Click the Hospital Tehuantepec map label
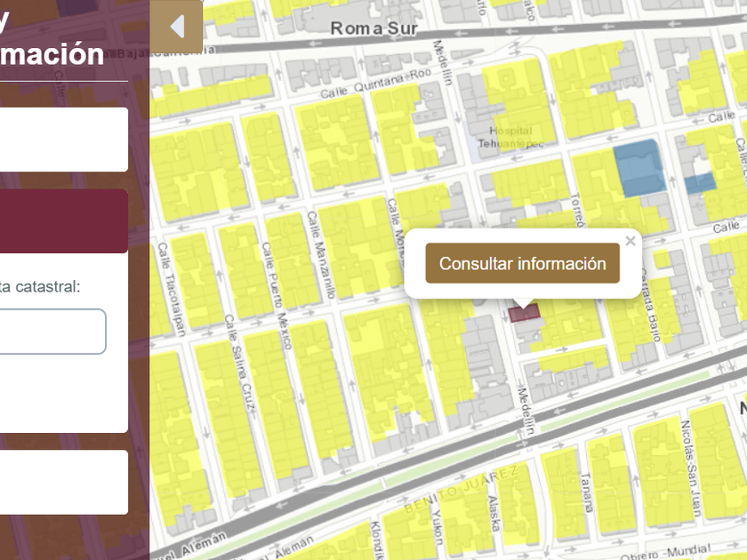 (504, 136)
